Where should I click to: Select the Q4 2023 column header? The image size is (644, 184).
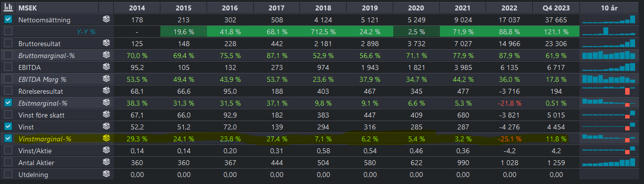click(x=556, y=8)
